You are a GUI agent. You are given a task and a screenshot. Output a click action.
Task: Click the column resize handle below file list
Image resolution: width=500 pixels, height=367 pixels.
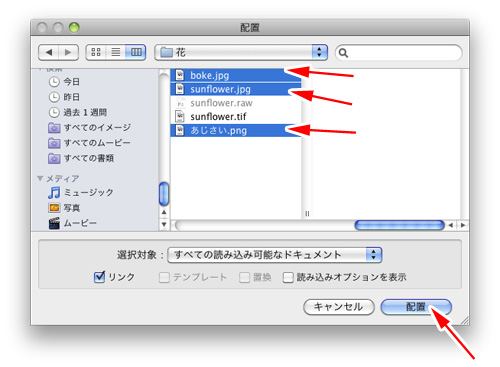click(307, 214)
